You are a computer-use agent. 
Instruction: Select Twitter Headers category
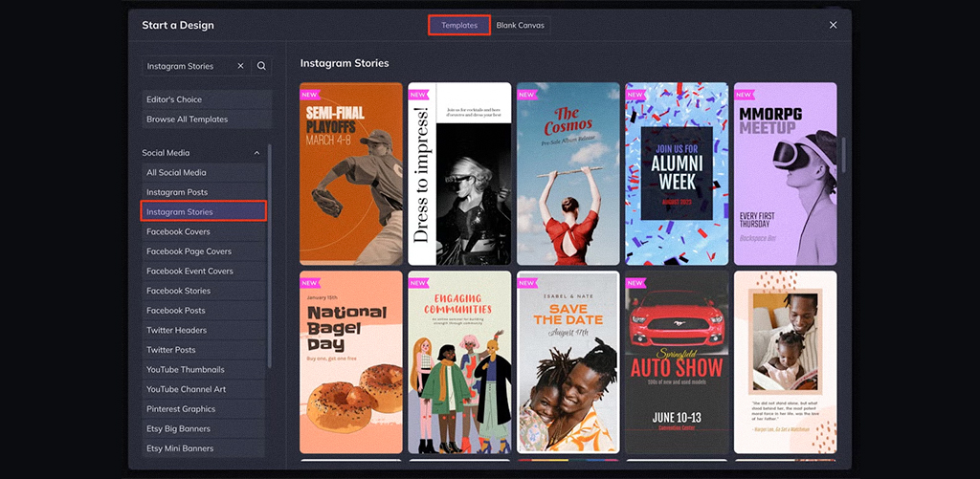tap(203, 330)
